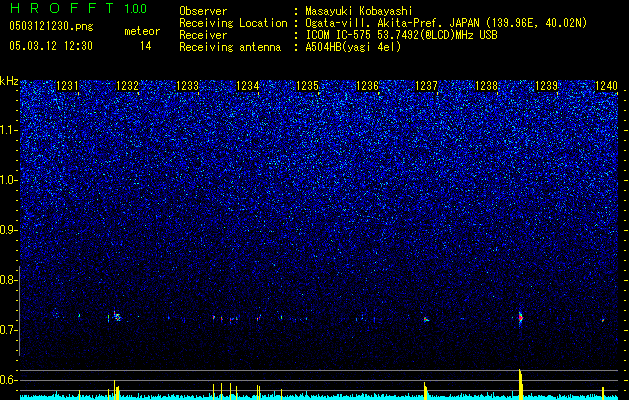The height and width of the screenshot is (400, 629).
Task: Click the 1235 time axis label
Action: click(x=307, y=85)
